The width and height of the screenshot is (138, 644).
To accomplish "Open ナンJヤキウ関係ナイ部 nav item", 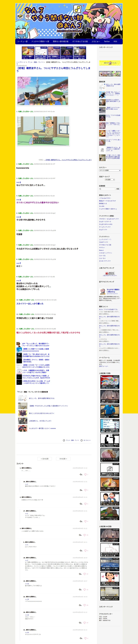I will click(40, 42).
